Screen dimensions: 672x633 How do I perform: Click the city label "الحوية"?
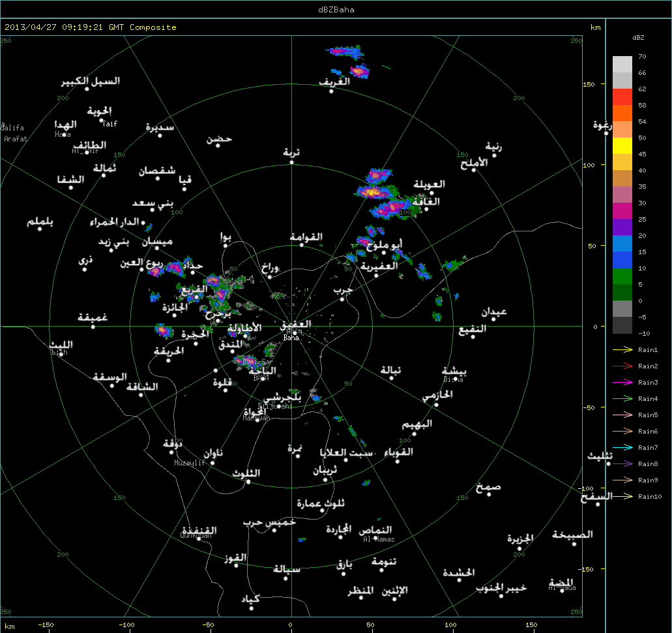click(x=100, y=111)
